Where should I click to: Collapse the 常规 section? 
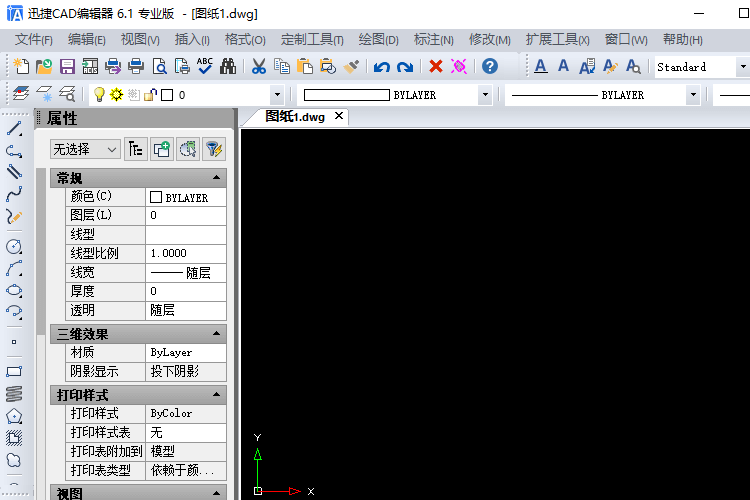[x=216, y=178]
